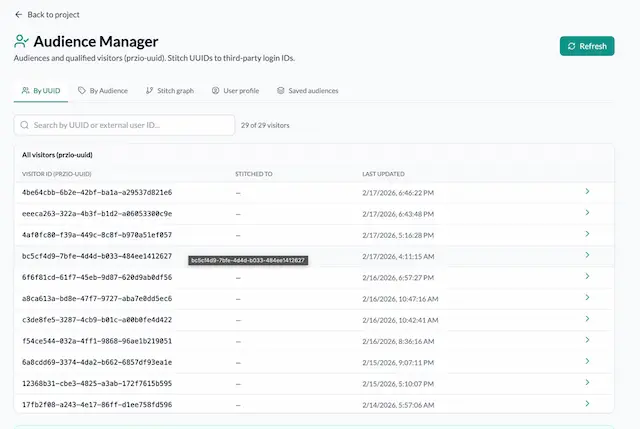Open the User profile tab
The width and height of the screenshot is (640, 429).
coord(235,91)
